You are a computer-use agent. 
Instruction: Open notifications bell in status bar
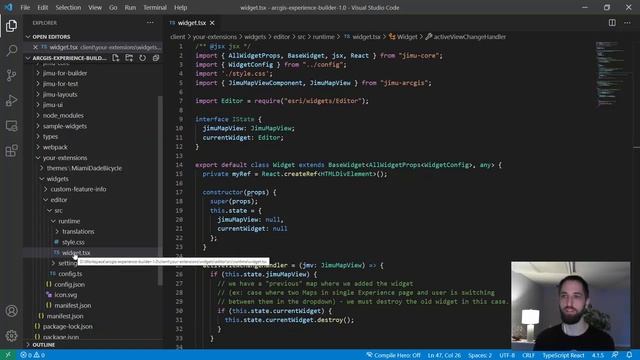[629, 355]
